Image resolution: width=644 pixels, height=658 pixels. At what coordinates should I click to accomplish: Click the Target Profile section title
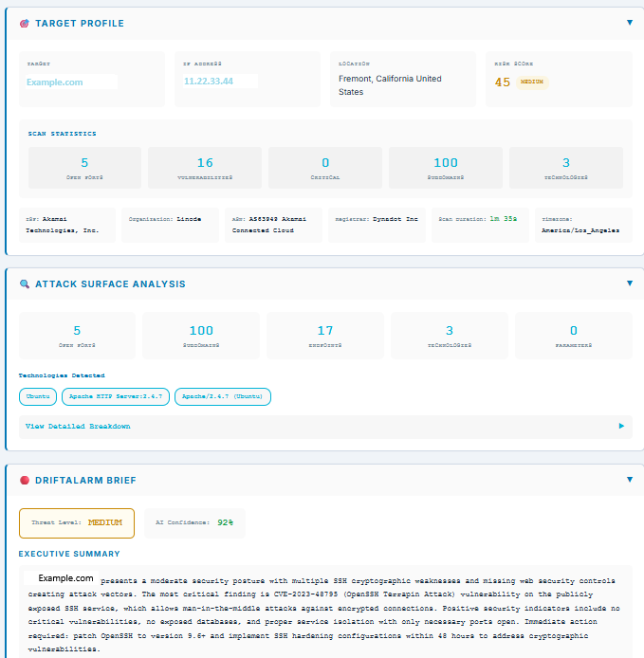80,24
